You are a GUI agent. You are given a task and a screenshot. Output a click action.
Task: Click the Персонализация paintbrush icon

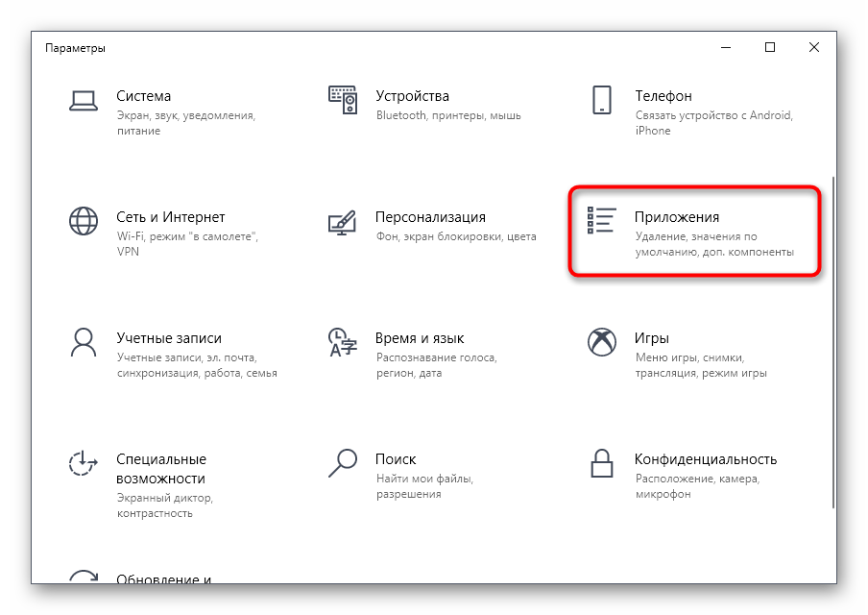[343, 220]
